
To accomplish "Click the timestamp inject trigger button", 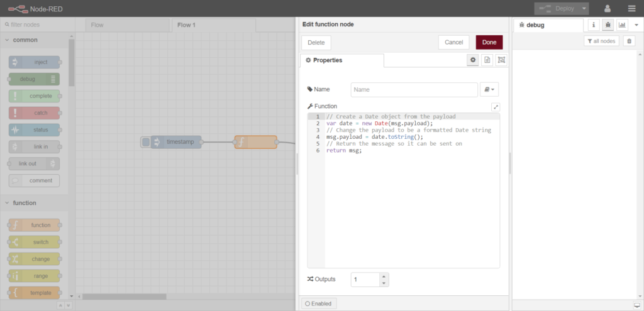I will pyautogui.click(x=145, y=143).
